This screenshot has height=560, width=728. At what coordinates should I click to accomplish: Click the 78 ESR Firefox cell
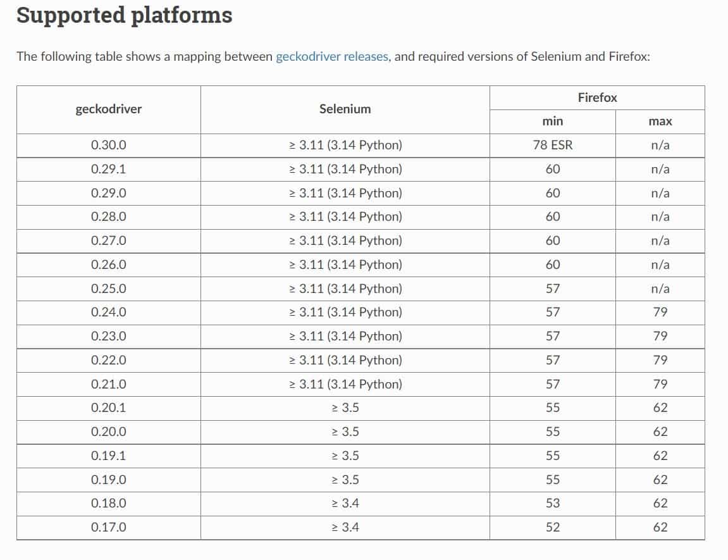point(552,145)
